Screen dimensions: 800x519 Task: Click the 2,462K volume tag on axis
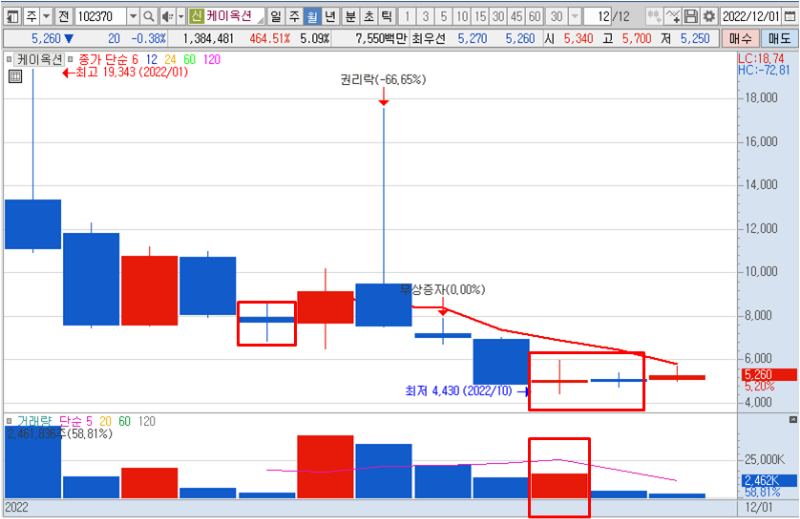[x=768, y=480]
